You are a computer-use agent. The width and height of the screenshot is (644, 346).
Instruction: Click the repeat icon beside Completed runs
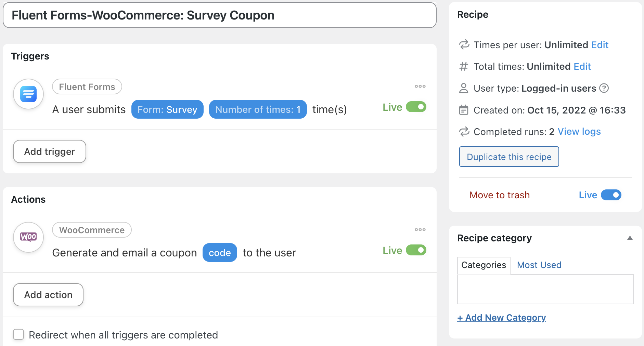(464, 132)
